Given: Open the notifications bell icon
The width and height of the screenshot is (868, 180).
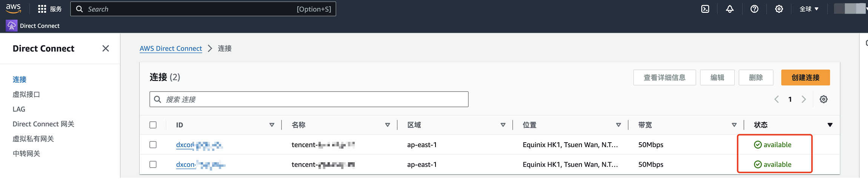Looking at the screenshot, I should (729, 9).
